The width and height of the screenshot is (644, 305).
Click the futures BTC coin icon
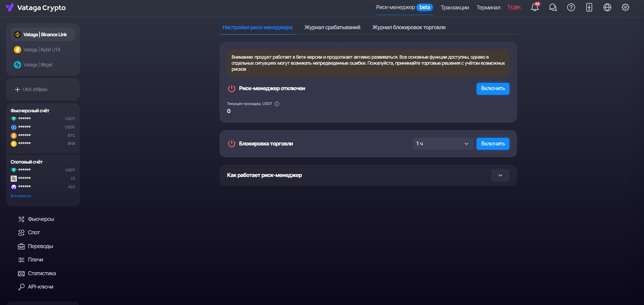coord(14,136)
